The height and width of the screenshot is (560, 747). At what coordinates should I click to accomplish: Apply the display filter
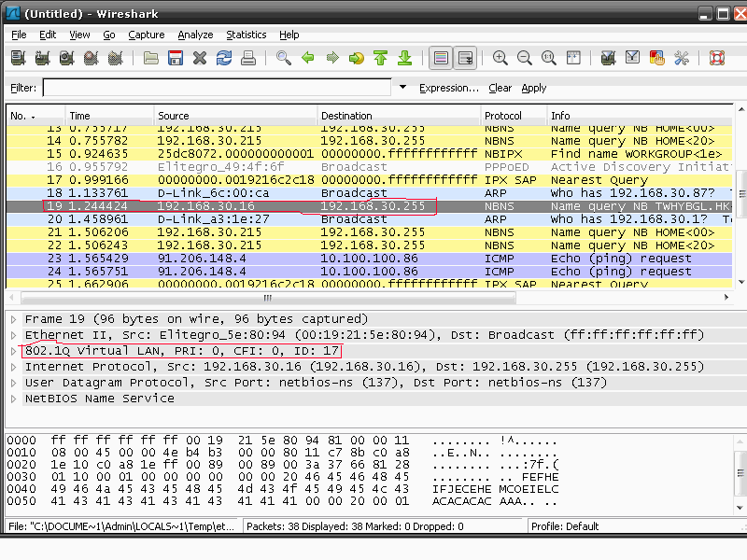pos(533,88)
